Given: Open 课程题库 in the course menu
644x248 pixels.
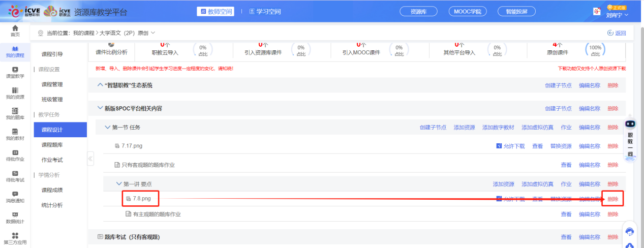Looking at the screenshot, I should pyautogui.click(x=52, y=145).
